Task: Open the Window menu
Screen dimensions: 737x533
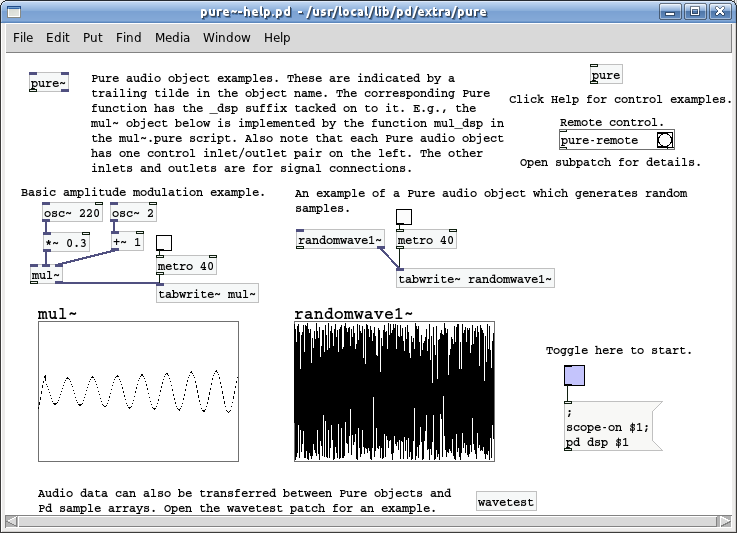Action: [x=227, y=38]
